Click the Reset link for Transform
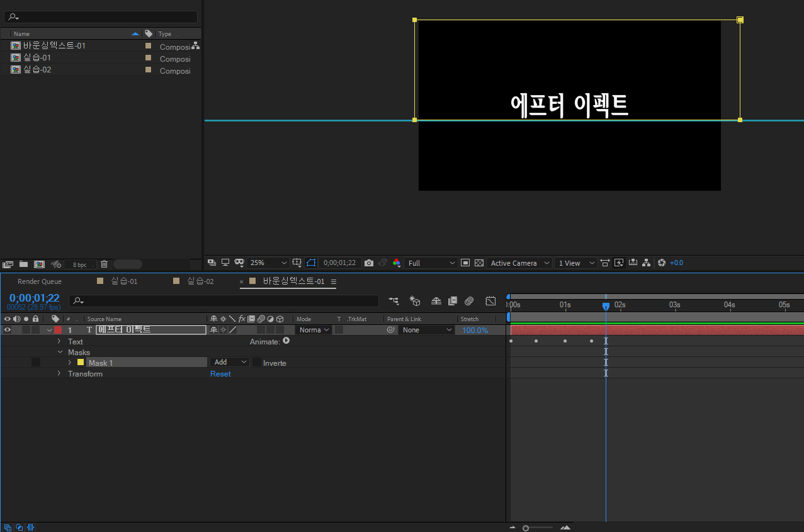This screenshot has height=532, width=804. tap(220, 374)
